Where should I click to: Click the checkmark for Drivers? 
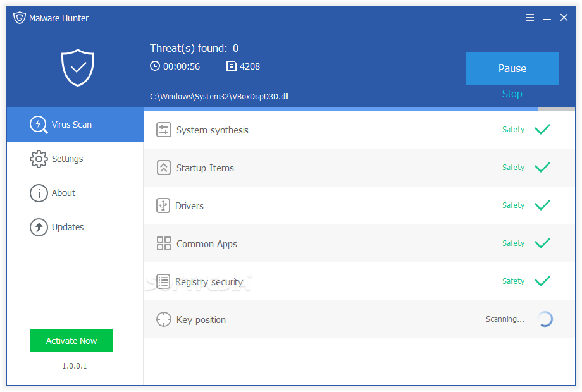(x=542, y=205)
